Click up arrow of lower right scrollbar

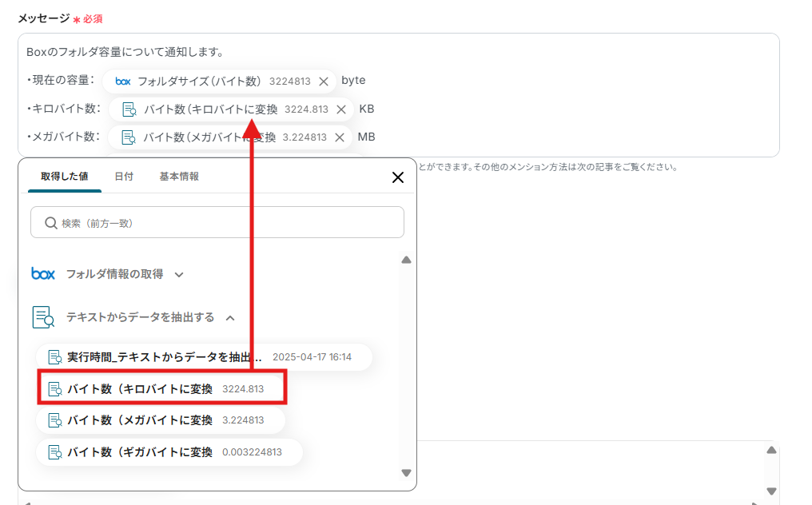point(771,450)
